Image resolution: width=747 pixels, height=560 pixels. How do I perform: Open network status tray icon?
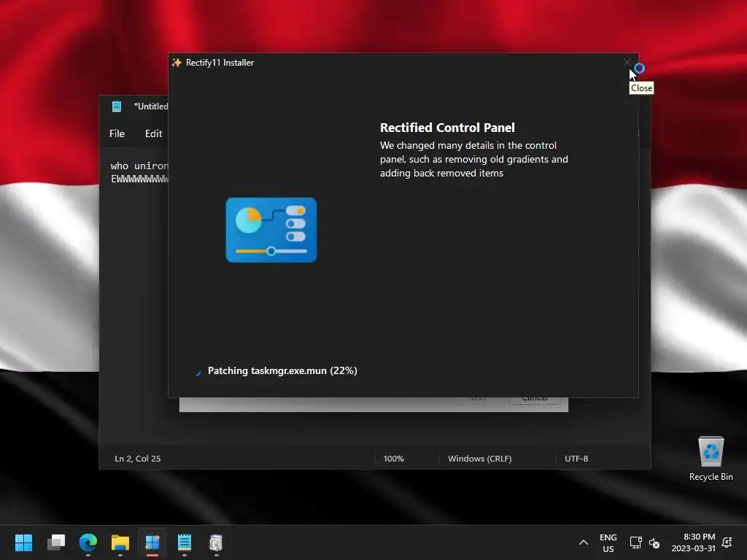click(636, 542)
